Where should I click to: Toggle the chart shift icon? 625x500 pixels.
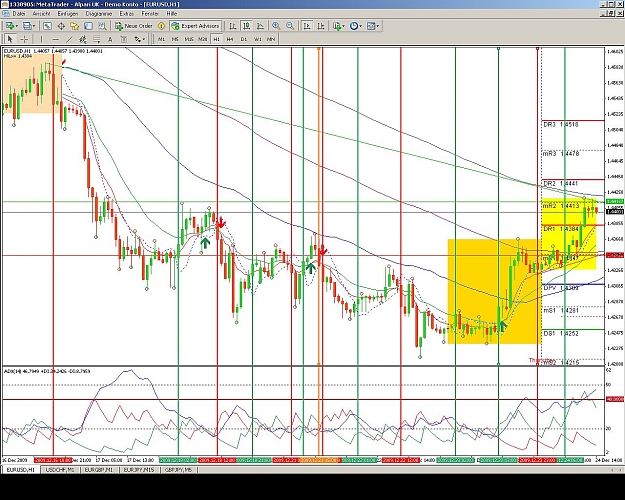pyautogui.click(x=320, y=26)
